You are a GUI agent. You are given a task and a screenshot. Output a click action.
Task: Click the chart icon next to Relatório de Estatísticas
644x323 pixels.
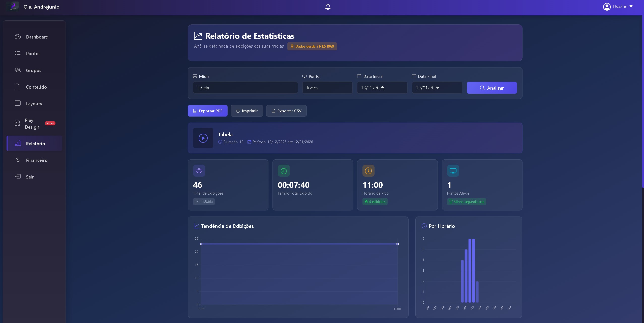(x=198, y=36)
